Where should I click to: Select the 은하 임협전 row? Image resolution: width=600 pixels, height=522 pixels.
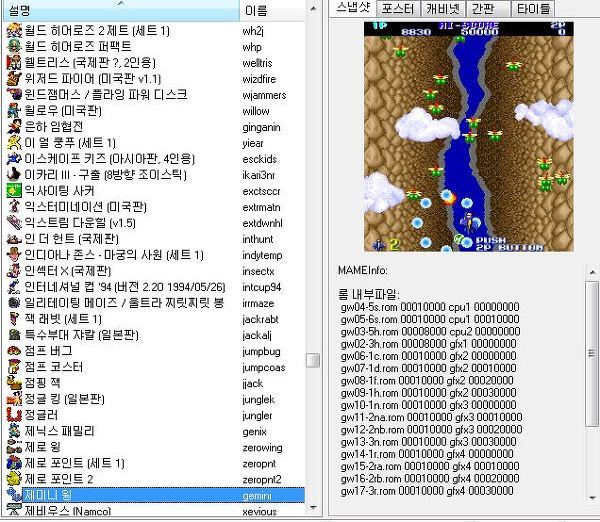pos(155,127)
